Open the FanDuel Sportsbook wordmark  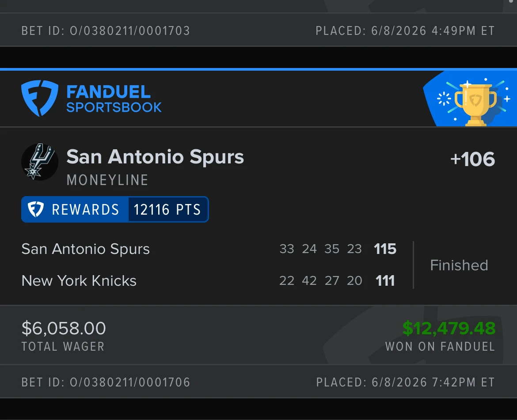click(114, 99)
